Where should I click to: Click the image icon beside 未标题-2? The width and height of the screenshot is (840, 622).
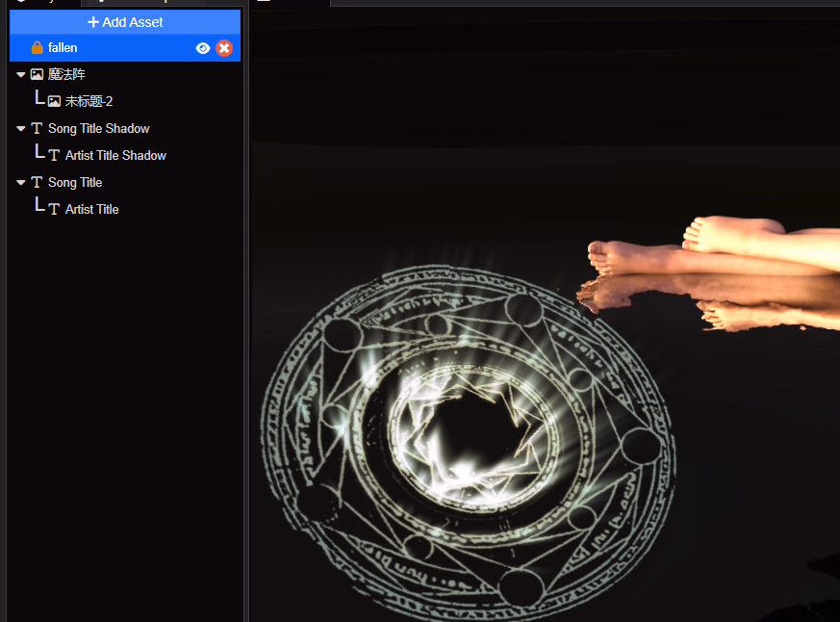54,101
